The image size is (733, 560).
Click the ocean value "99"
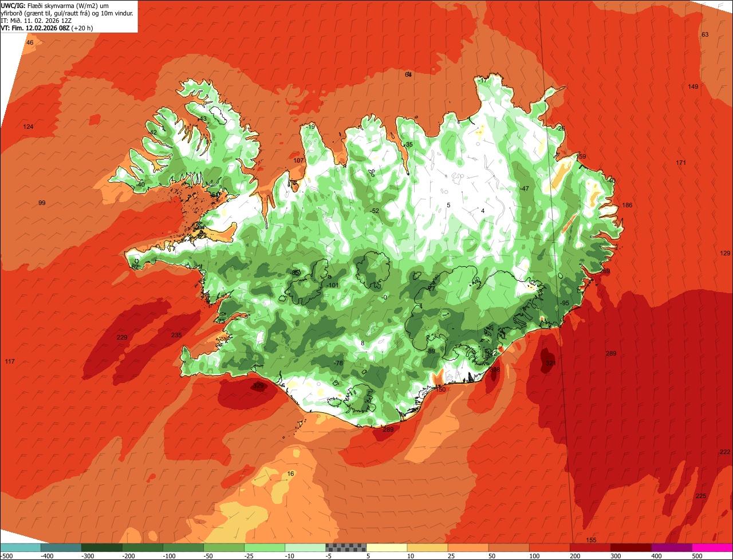click(x=42, y=203)
